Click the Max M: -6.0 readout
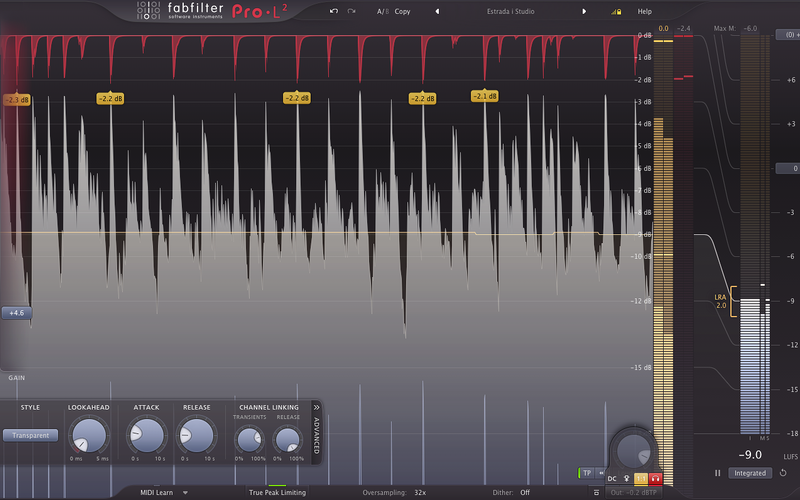The height and width of the screenshot is (500, 800). (x=735, y=29)
